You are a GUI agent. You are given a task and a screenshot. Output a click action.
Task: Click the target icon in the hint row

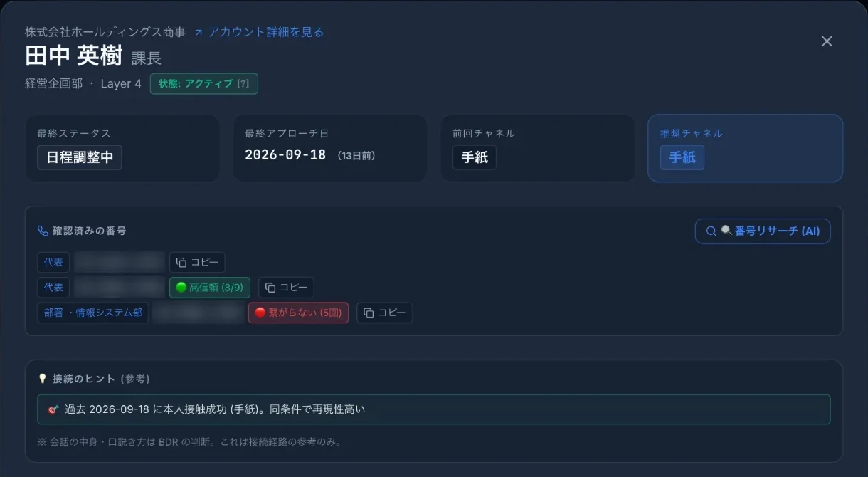52,409
